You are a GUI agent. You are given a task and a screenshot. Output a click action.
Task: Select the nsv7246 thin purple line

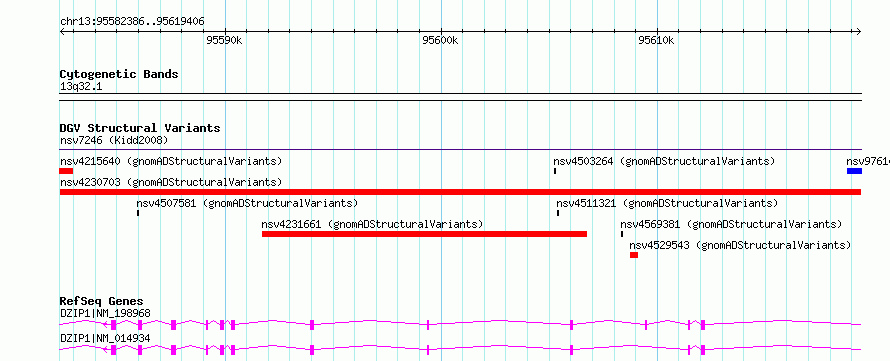point(460,150)
